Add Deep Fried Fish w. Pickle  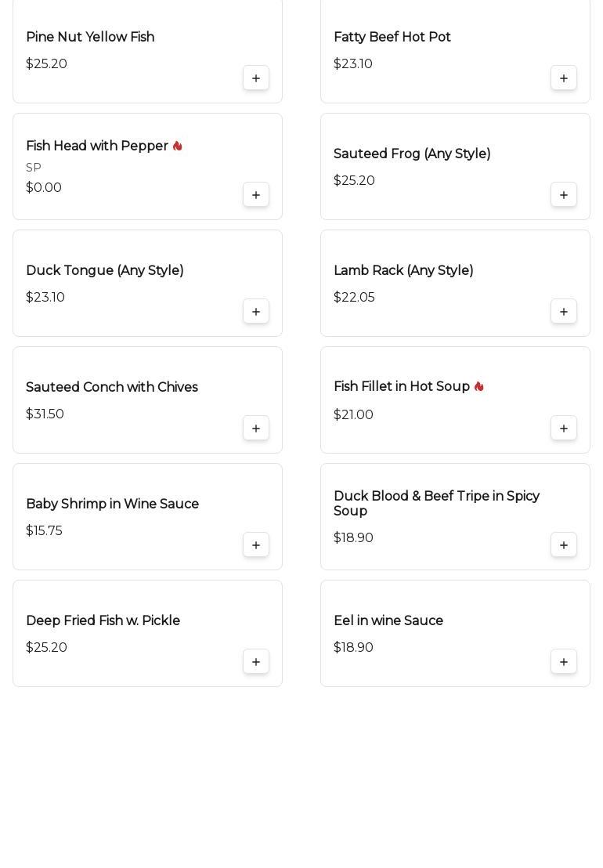click(256, 662)
